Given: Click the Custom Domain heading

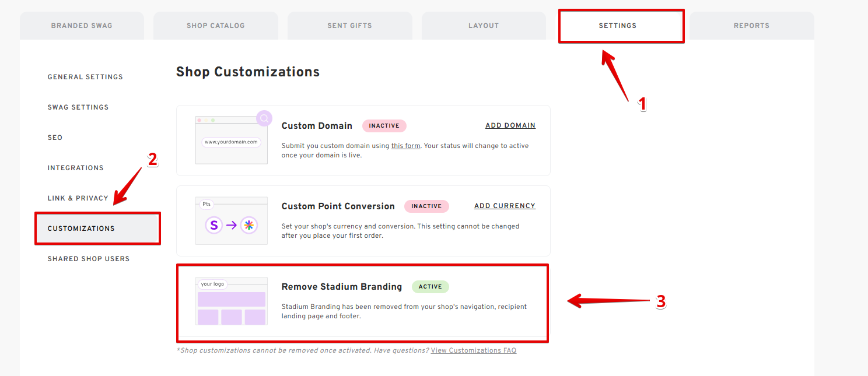Looking at the screenshot, I should point(317,126).
